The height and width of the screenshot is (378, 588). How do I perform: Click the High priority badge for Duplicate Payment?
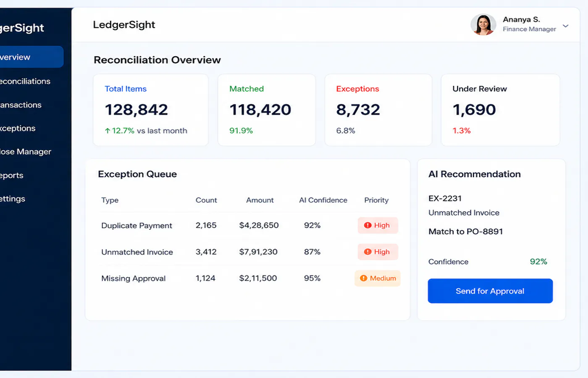pyautogui.click(x=378, y=225)
